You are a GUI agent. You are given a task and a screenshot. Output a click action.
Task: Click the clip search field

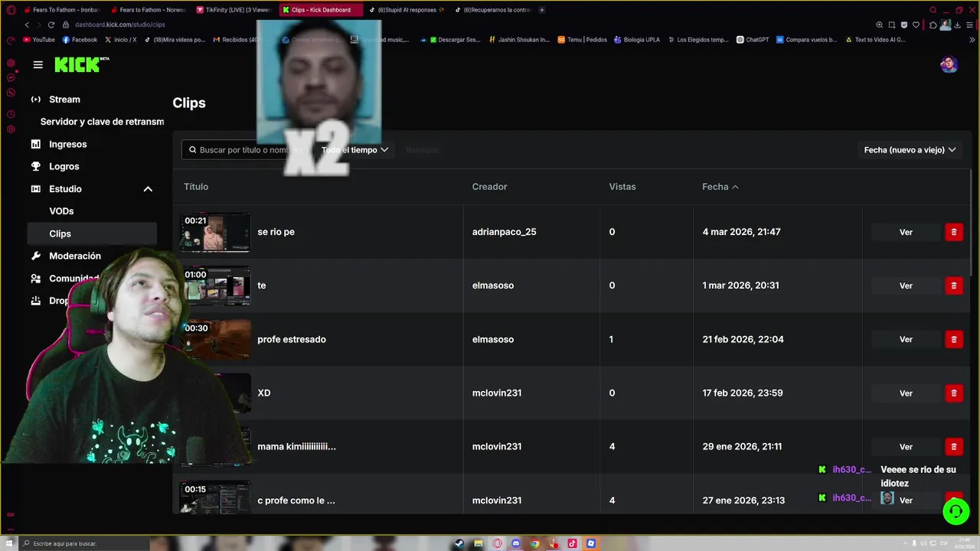pos(245,150)
